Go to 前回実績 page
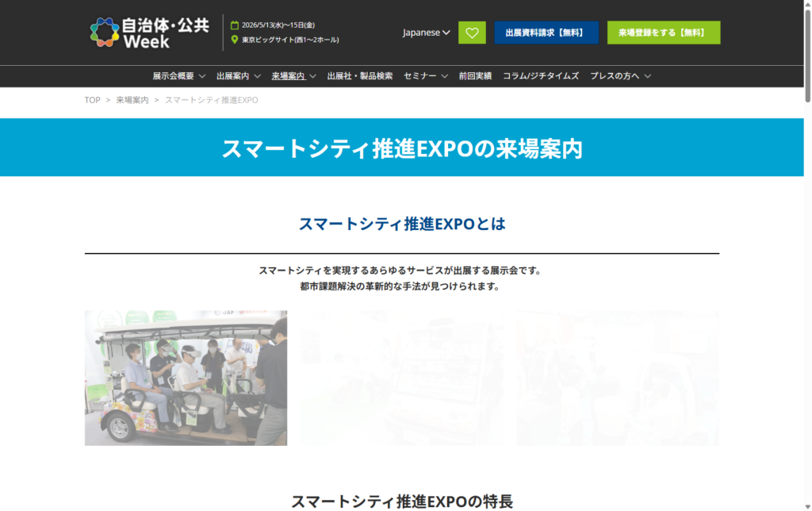Image resolution: width=812 pixels, height=511 pixels. coord(475,76)
